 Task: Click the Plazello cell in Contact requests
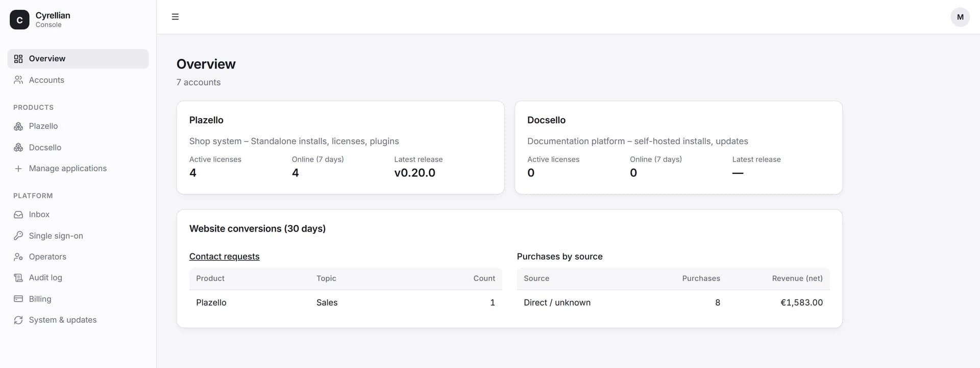(211, 303)
